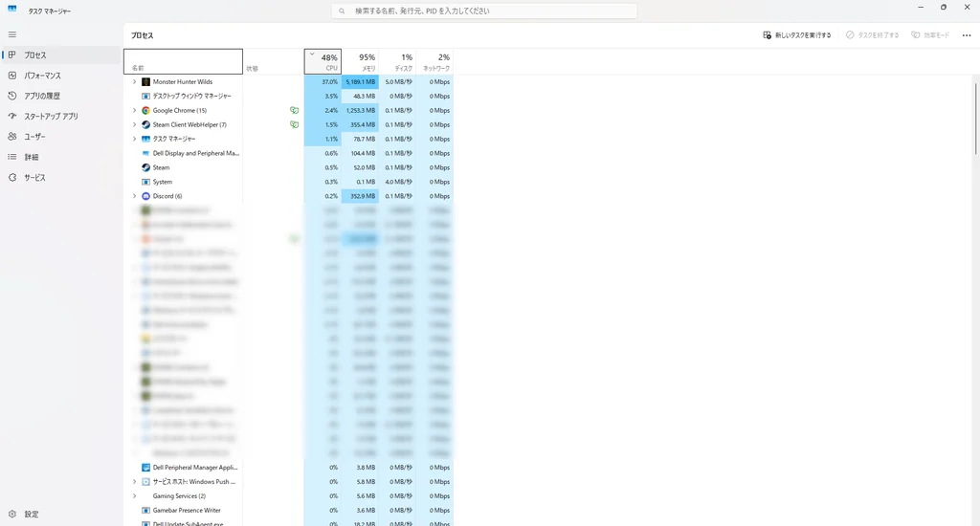The image size is (980, 526).
Task: Click the Task Manager title bar icon
Action: (x=11, y=9)
